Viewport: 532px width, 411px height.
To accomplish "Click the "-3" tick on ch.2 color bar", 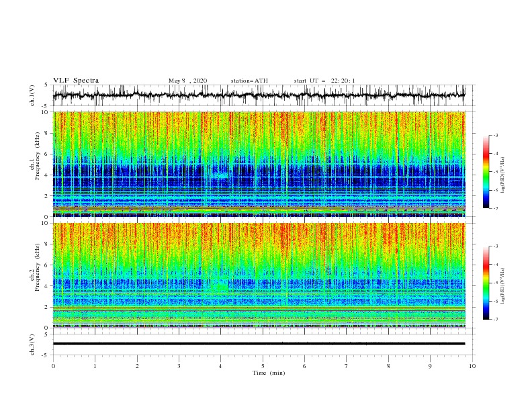I will click(x=496, y=246).
